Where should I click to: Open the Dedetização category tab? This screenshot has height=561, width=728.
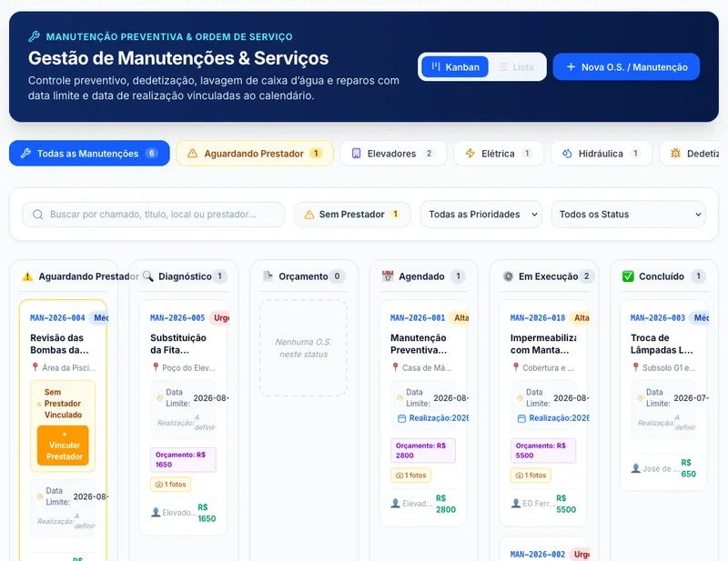[x=692, y=153]
